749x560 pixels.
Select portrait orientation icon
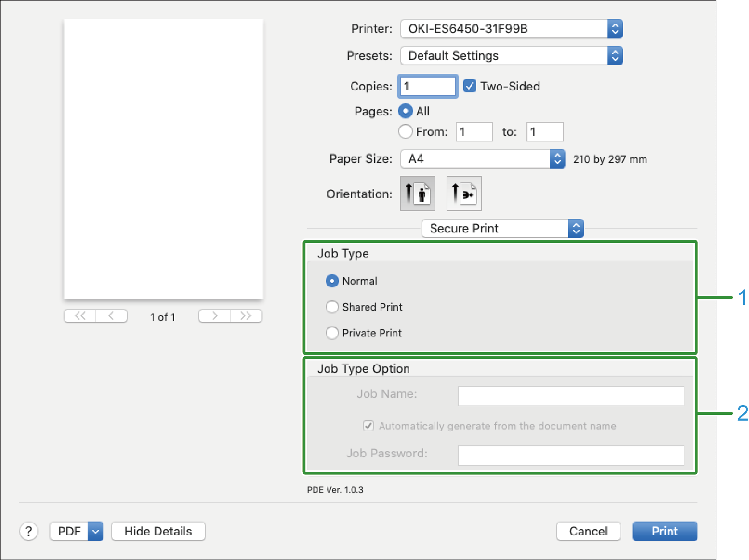(x=417, y=193)
